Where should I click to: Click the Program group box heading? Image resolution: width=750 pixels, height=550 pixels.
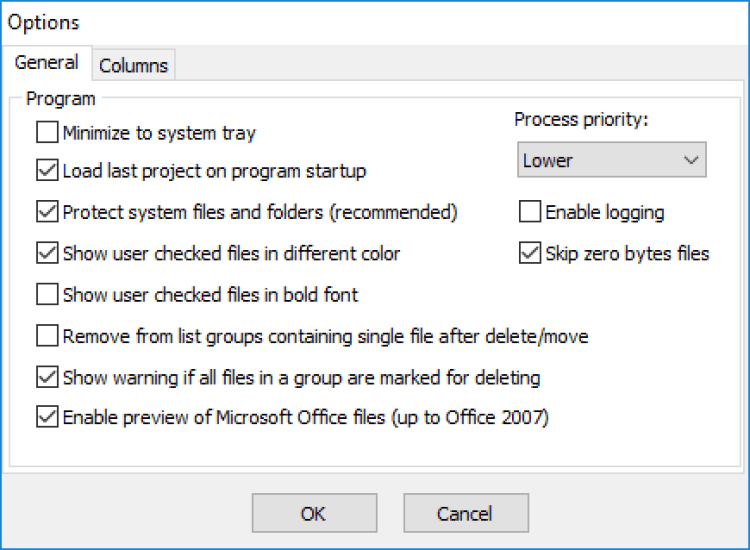(x=61, y=99)
